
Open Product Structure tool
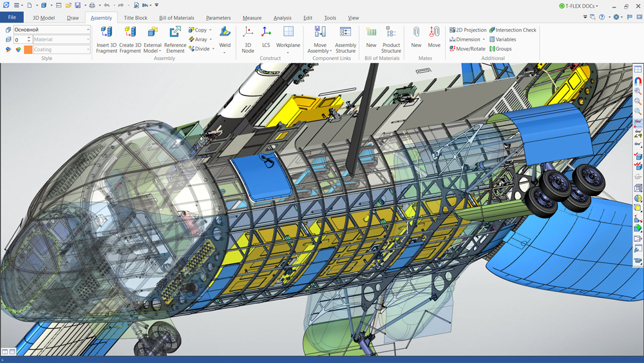(x=391, y=39)
